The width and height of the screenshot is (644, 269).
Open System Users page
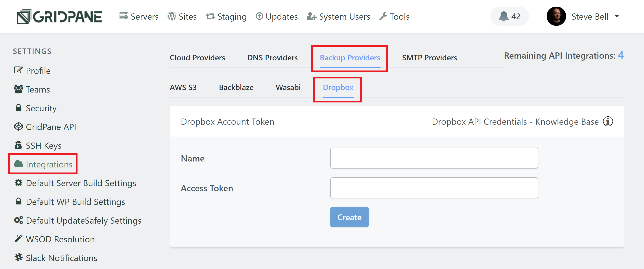(338, 17)
